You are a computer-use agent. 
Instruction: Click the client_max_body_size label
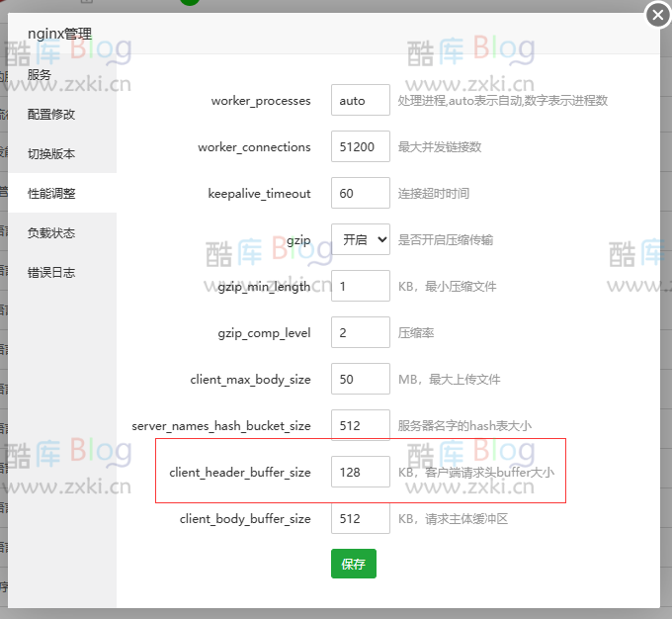pyautogui.click(x=250, y=380)
